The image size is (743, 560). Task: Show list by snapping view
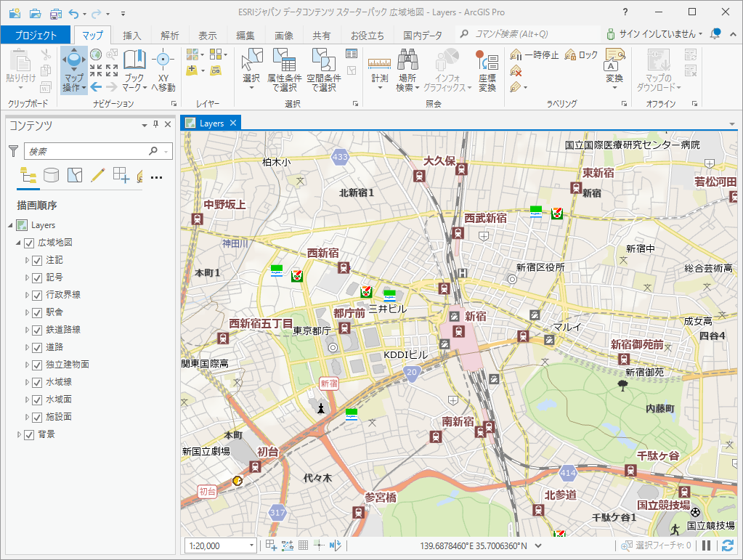[121, 175]
